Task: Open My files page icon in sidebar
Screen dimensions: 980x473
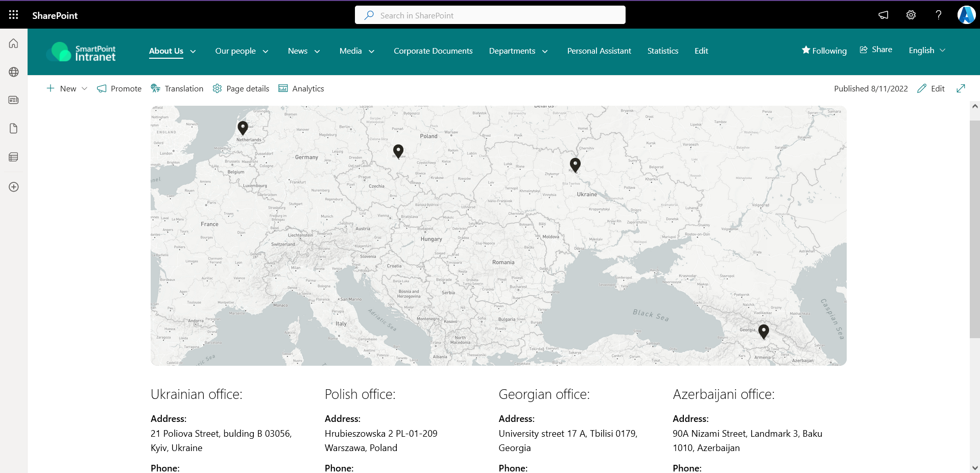Action: pos(14,129)
